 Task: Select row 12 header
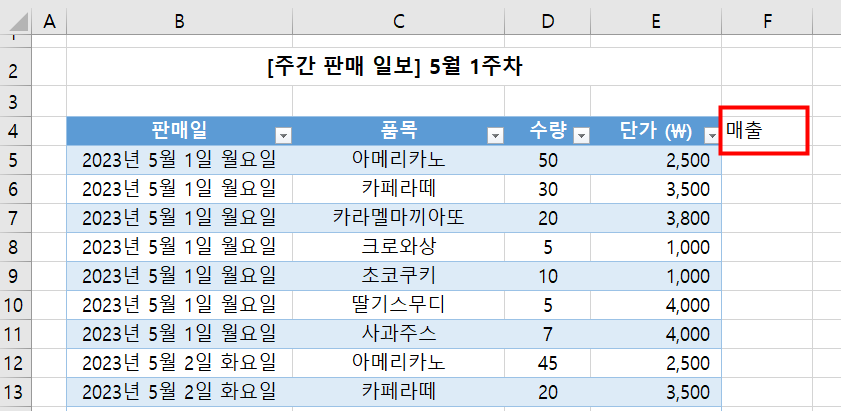pyautogui.click(x=16, y=363)
